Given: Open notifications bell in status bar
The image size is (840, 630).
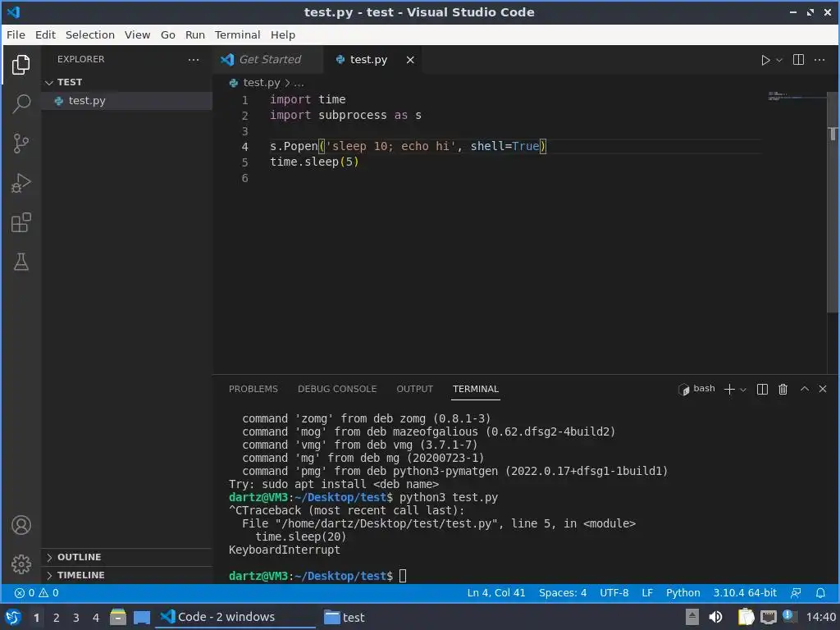Looking at the screenshot, I should [820, 593].
